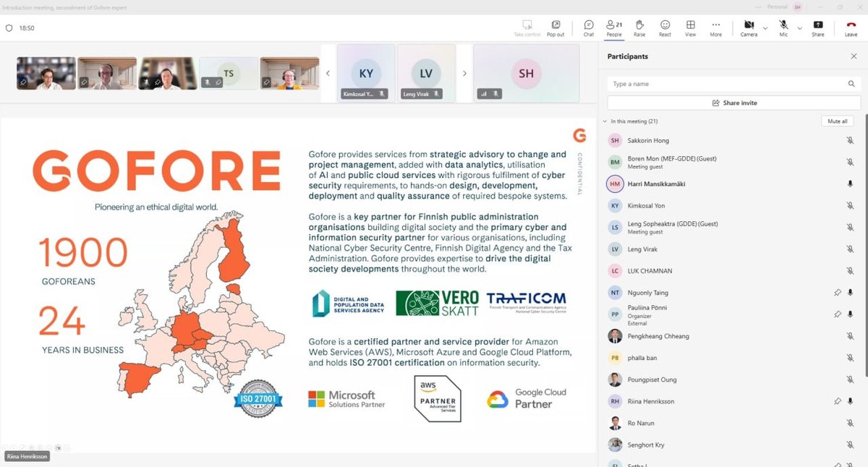The height and width of the screenshot is (467, 868).
Task: Click muted mic icon for Sakkorin Hong
Action: coord(850,140)
